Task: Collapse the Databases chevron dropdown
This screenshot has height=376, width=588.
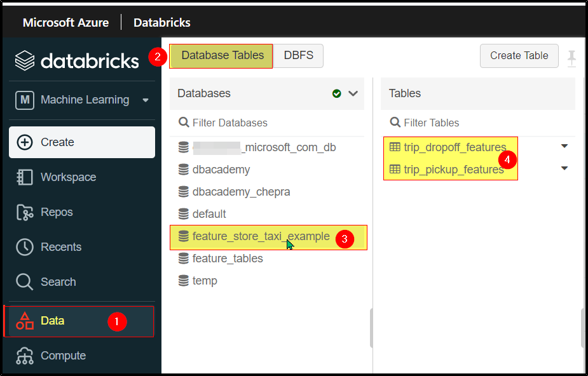Action: point(353,93)
